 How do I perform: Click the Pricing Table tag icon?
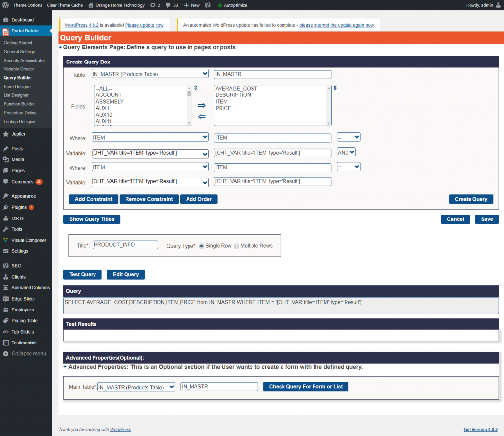pyautogui.click(x=6, y=321)
